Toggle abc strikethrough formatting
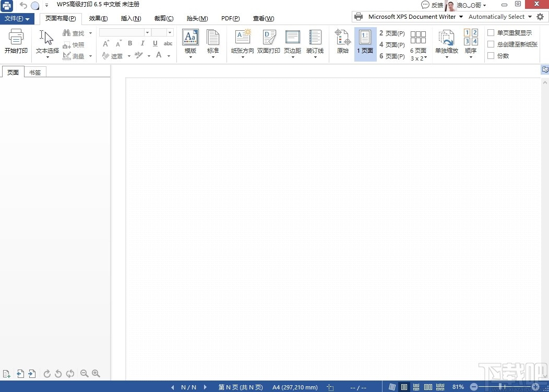 pos(168,43)
